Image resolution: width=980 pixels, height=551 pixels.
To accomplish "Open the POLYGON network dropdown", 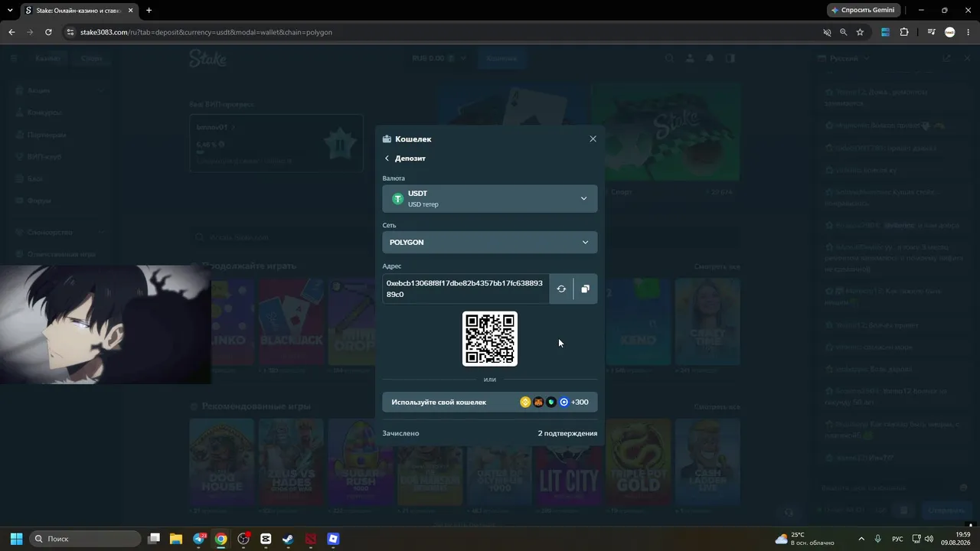I will click(490, 242).
